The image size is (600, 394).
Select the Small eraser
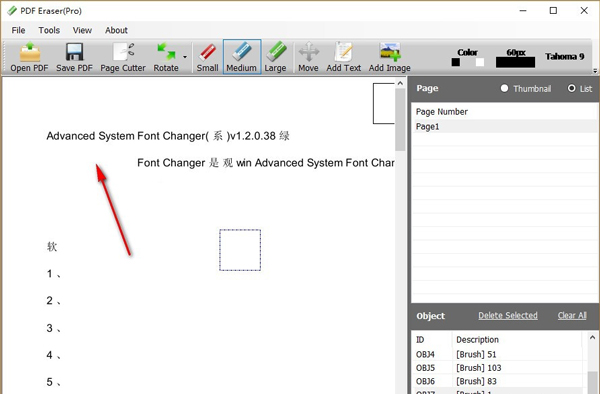(207, 57)
